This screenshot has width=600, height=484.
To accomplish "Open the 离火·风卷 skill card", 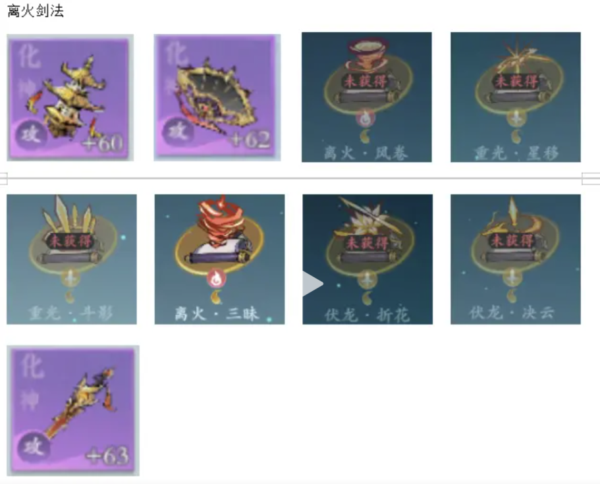I will (367, 97).
